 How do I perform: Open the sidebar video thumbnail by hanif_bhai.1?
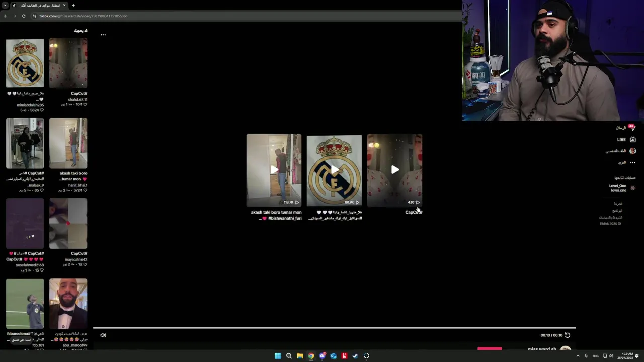pyautogui.click(x=68, y=143)
